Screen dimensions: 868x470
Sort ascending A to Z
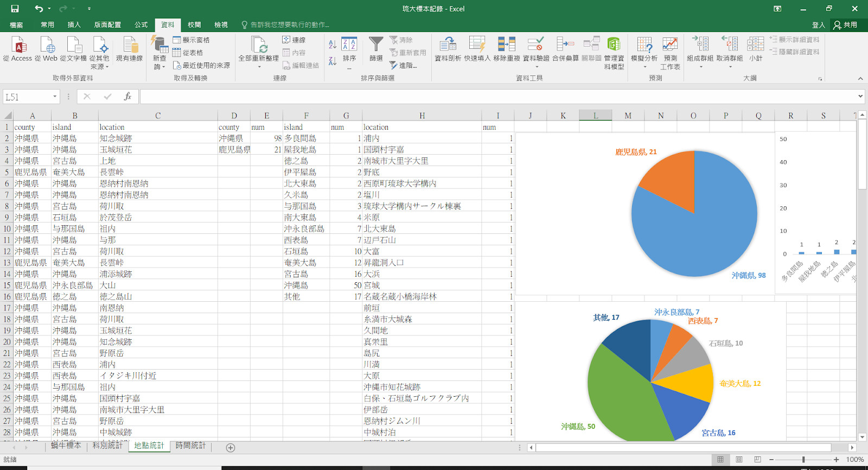[x=332, y=45]
